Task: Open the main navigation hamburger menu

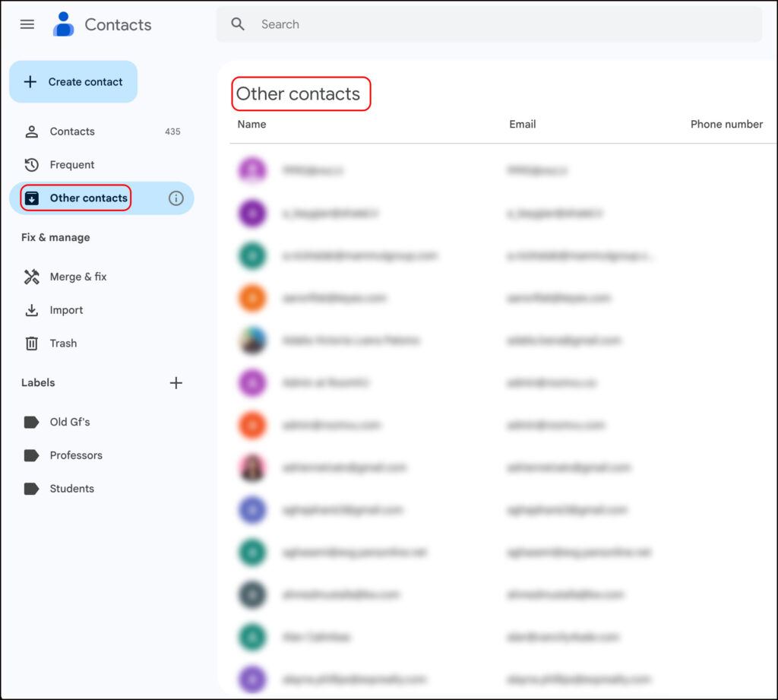Action: coord(27,24)
